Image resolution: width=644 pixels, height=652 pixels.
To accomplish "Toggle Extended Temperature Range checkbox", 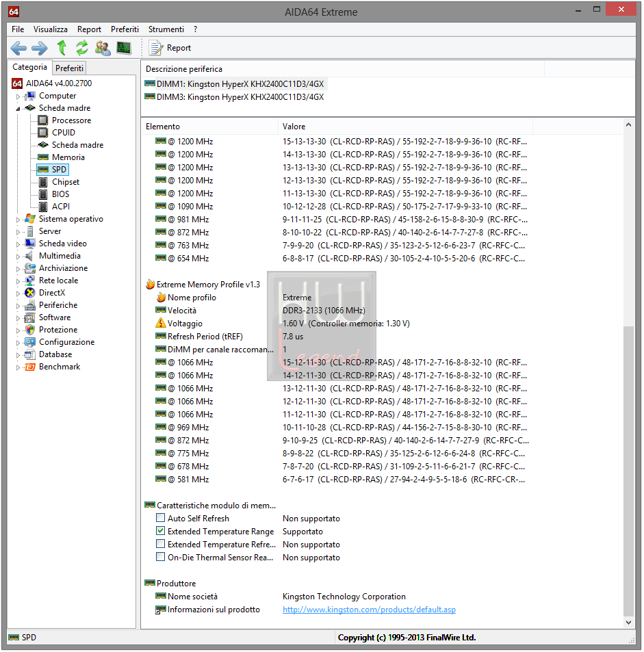I will click(161, 531).
